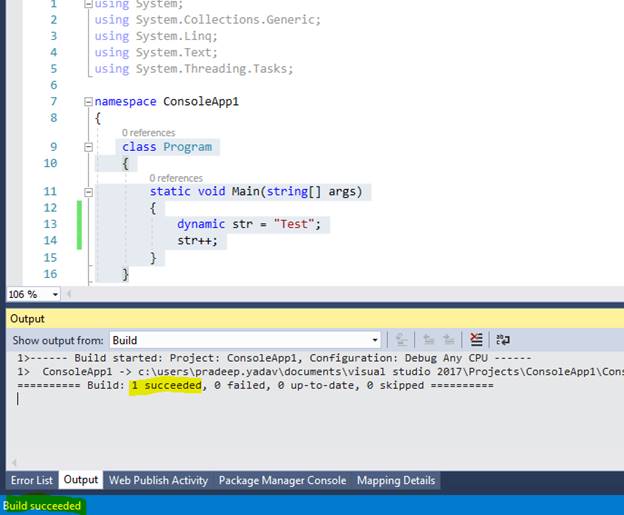Go to previous message in Output
The image size is (624, 515).
tap(429, 340)
